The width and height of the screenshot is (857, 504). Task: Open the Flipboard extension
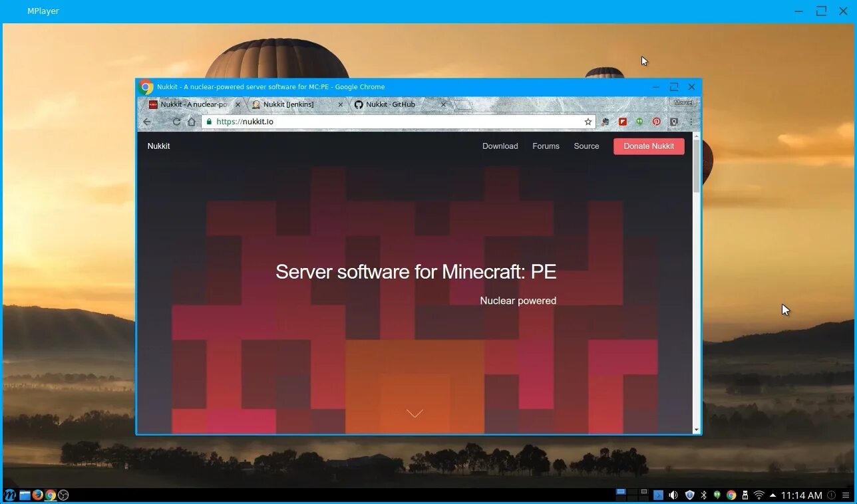tap(623, 122)
